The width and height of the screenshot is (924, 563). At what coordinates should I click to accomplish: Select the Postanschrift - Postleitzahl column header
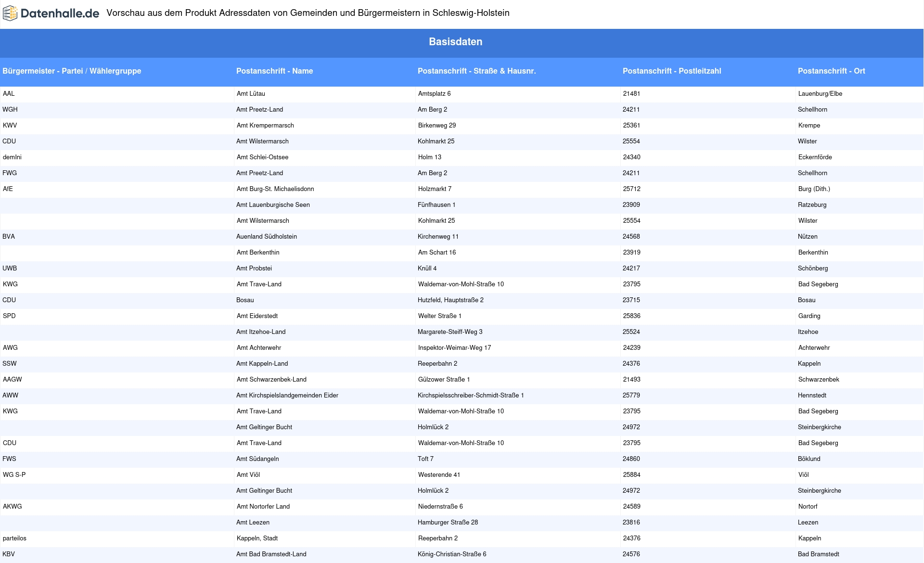[672, 71]
